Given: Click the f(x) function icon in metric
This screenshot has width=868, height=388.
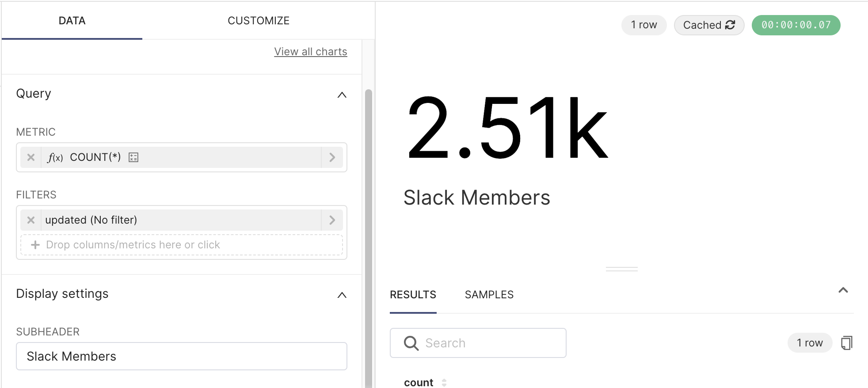Looking at the screenshot, I should click(55, 157).
